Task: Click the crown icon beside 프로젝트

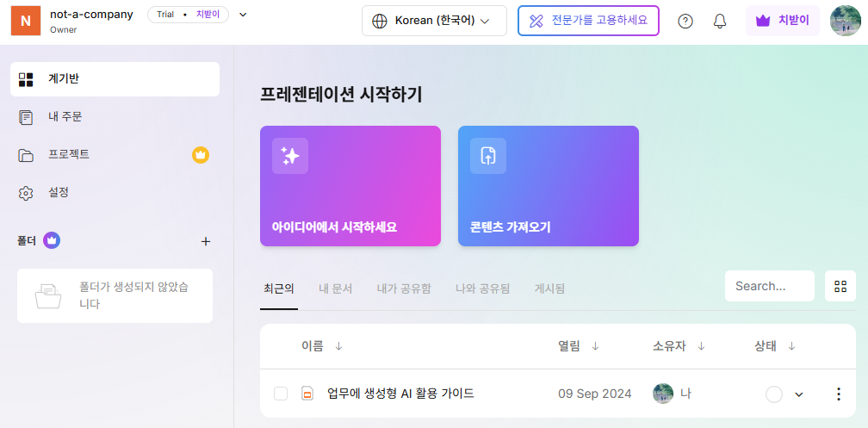Action: point(201,155)
